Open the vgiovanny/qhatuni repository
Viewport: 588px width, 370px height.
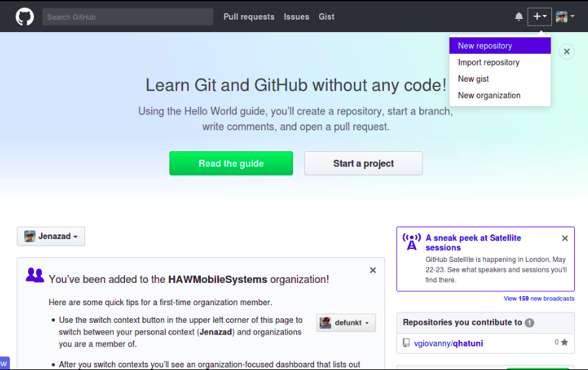coord(449,343)
